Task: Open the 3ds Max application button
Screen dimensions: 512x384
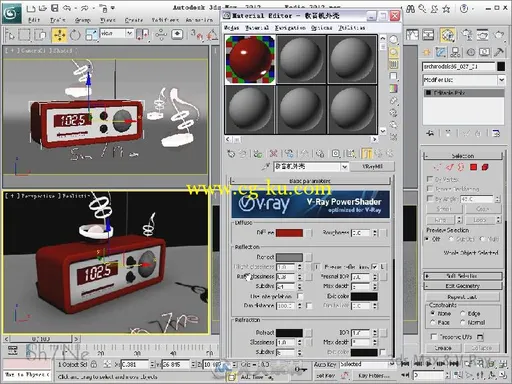Action: coord(11,13)
